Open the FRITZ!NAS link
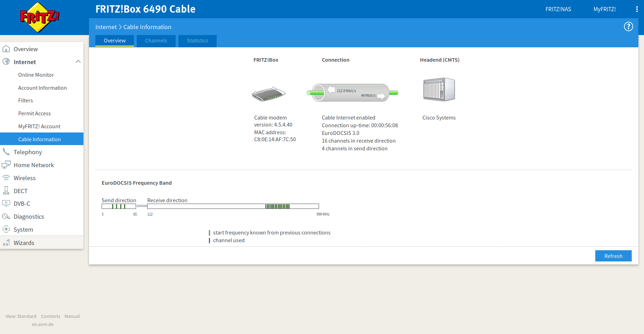This screenshot has width=644, height=334. [558, 9]
